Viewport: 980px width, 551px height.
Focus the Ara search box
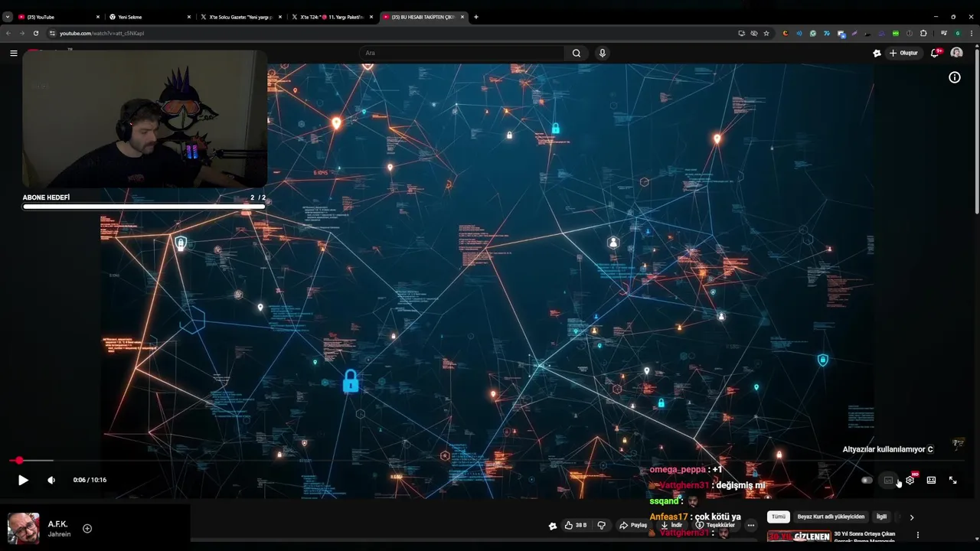tap(462, 53)
